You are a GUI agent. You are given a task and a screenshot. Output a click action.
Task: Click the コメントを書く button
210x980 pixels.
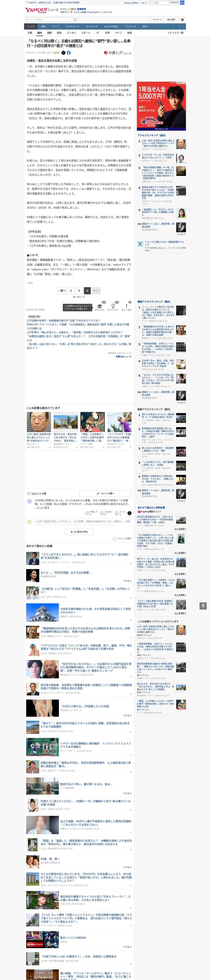[x=105, y=493]
